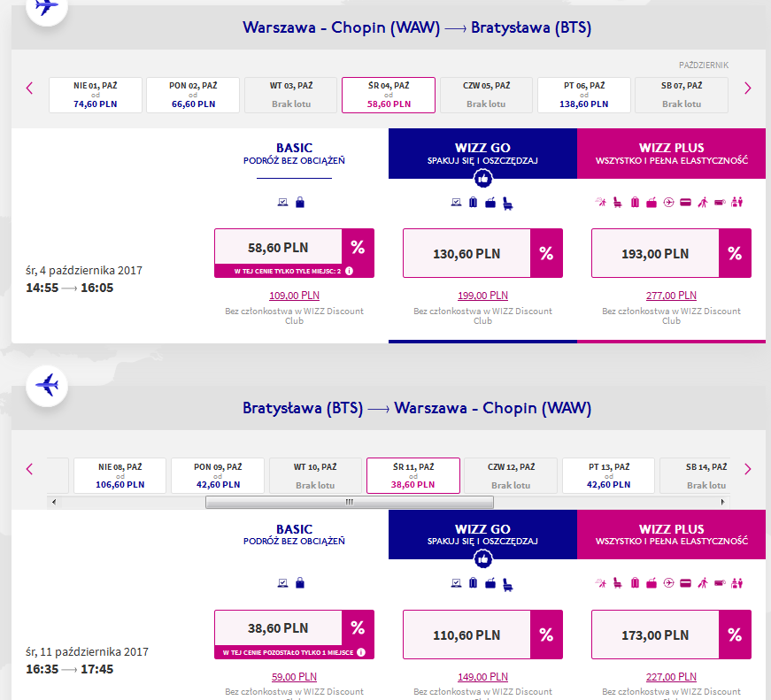
Task: Click the info icon beside 'POZOSTAŁO TYLKO 1 MIEJSCE'
Action: coord(361,652)
